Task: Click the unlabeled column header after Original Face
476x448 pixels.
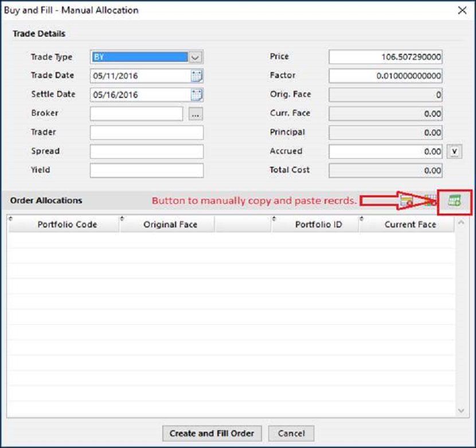Action: (x=243, y=225)
